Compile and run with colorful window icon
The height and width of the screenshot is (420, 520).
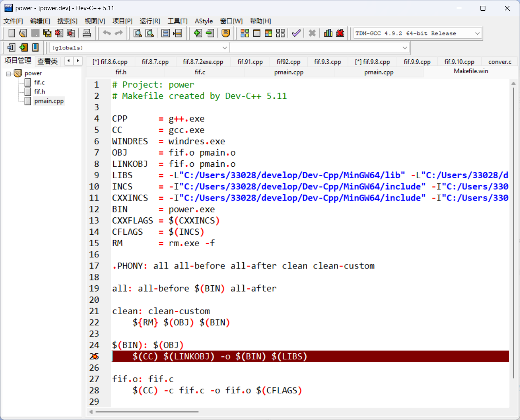(268, 33)
